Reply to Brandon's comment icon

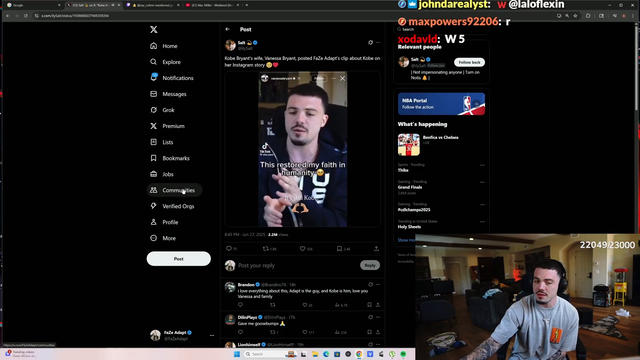click(x=240, y=305)
